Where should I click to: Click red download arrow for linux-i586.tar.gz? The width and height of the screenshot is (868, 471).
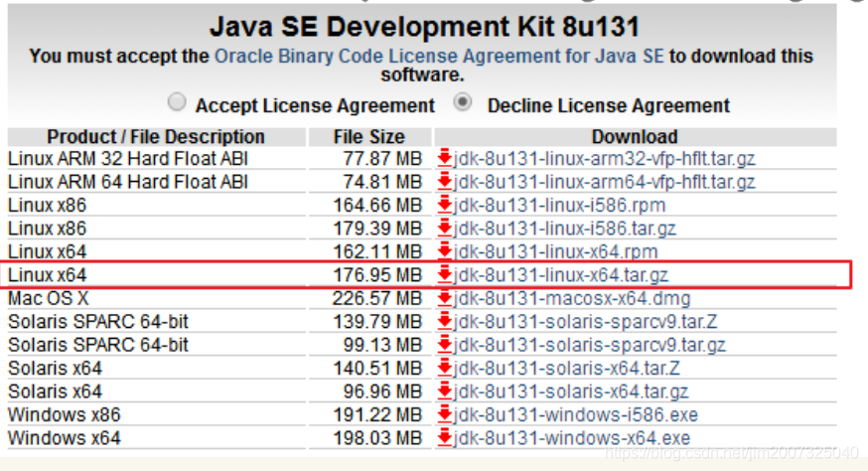445,228
